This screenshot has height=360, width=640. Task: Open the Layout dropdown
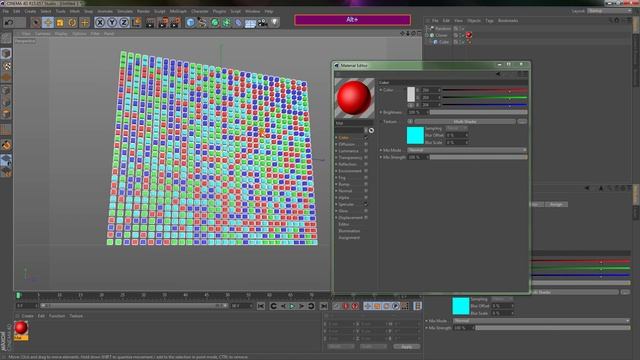pos(610,11)
